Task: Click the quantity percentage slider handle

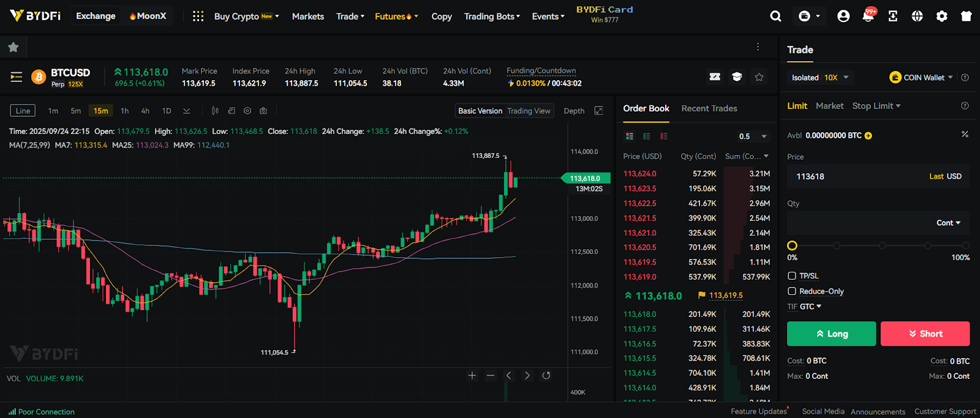Action: [792, 245]
